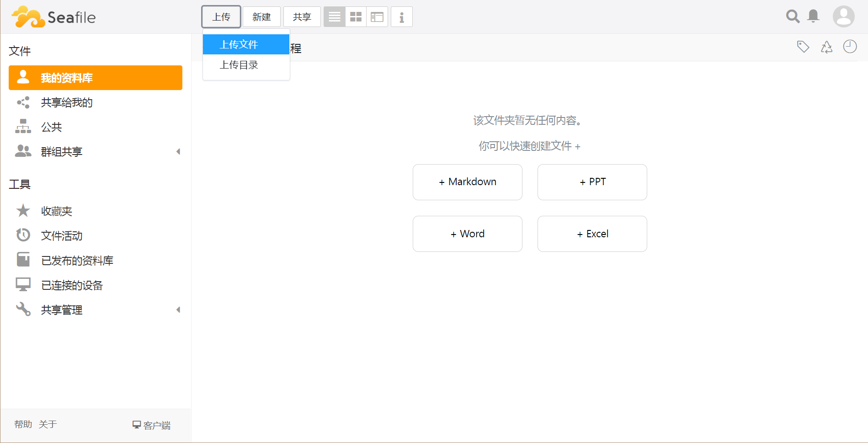Open the Seafile logo home
The width and height of the screenshot is (868, 443).
click(54, 17)
